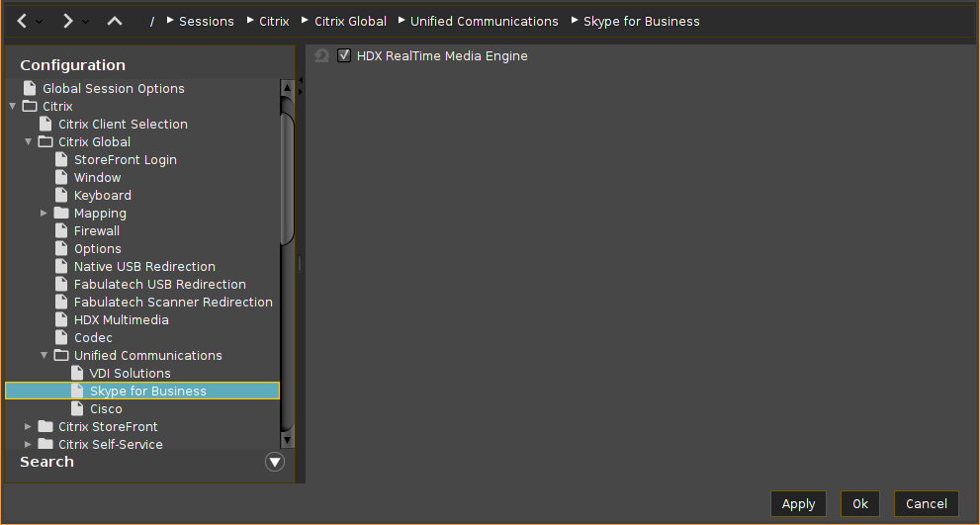The image size is (980, 525).
Task: Click the Search panel round arrow icon
Action: coord(275,462)
